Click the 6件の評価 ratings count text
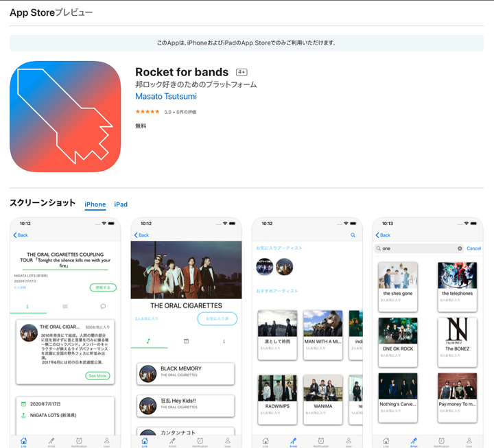Screen dimensions: 494x448 coord(186,112)
